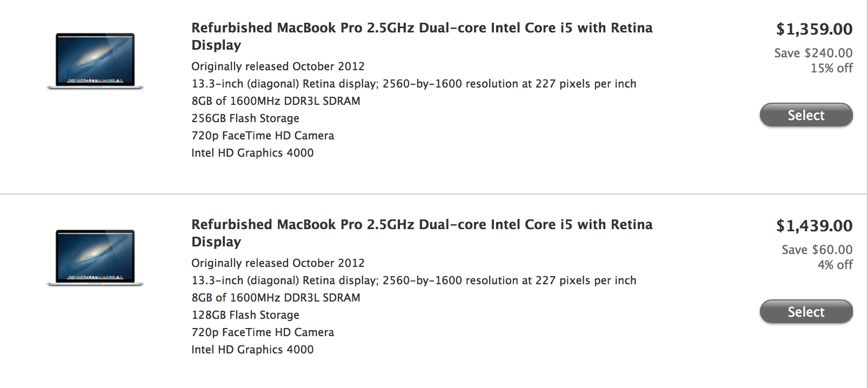Click the Retina display resolution line of the $1,439.00 listing
The image size is (868, 388).
(x=414, y=280)
